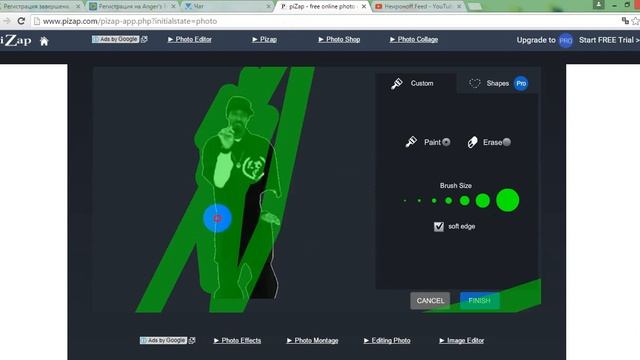Close the YouTube browser tab
The width and height of the screenshot is (640, 360).
point(459,7)
